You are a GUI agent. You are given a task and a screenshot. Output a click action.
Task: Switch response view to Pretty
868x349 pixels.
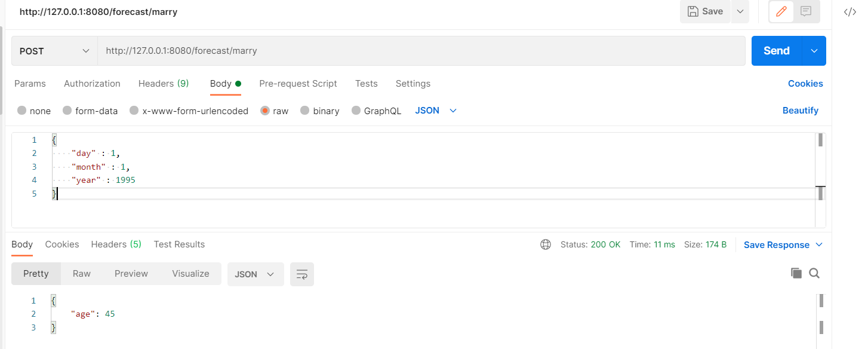coord(36,274)
